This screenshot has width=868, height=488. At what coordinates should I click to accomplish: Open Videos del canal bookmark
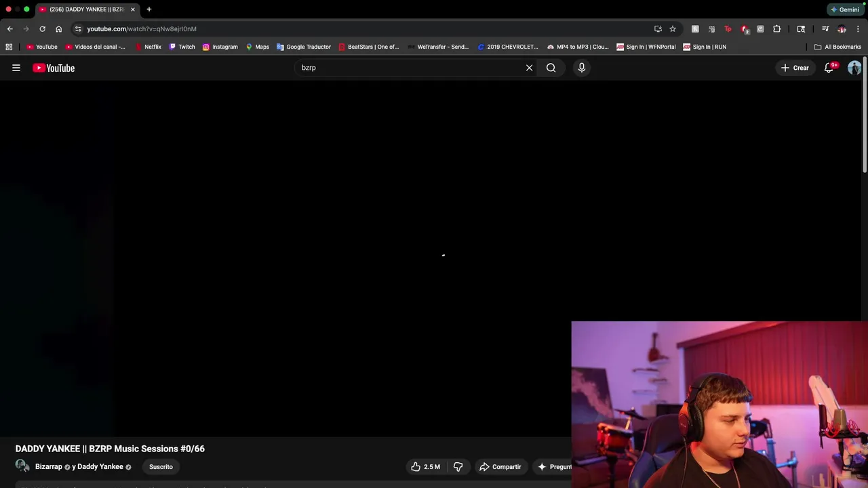click(x=96, y=47)
